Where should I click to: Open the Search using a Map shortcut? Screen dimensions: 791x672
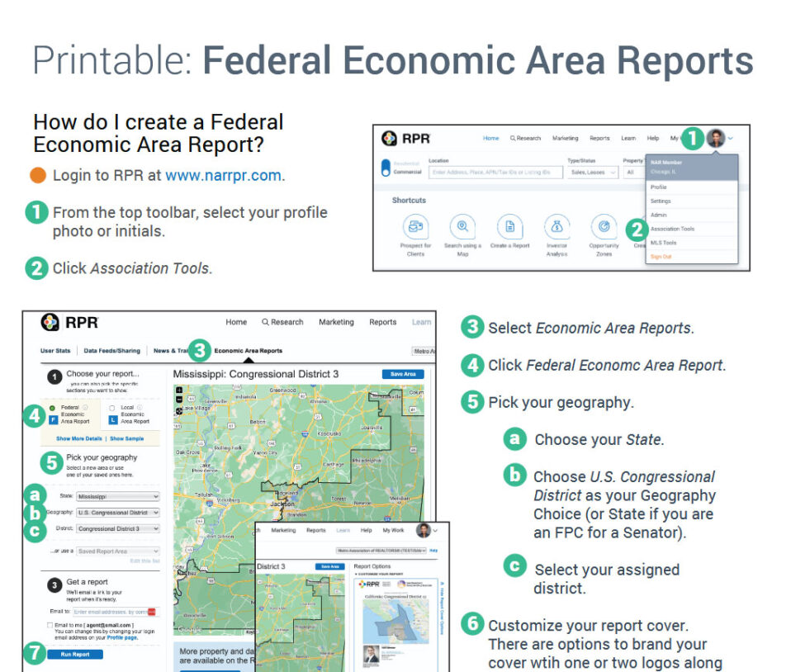click(462, 226)
